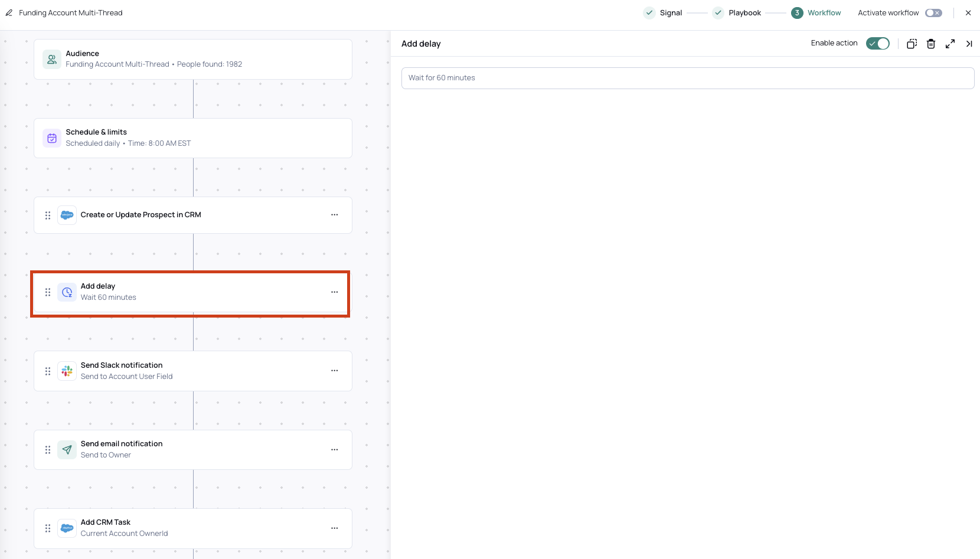
Task: Click the Funding Account Multi-Thread title
Action: tap(71, 13)
